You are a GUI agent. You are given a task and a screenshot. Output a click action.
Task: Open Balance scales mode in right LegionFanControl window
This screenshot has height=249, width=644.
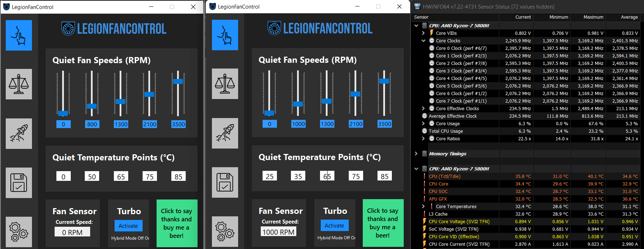(x=225, y=84)
